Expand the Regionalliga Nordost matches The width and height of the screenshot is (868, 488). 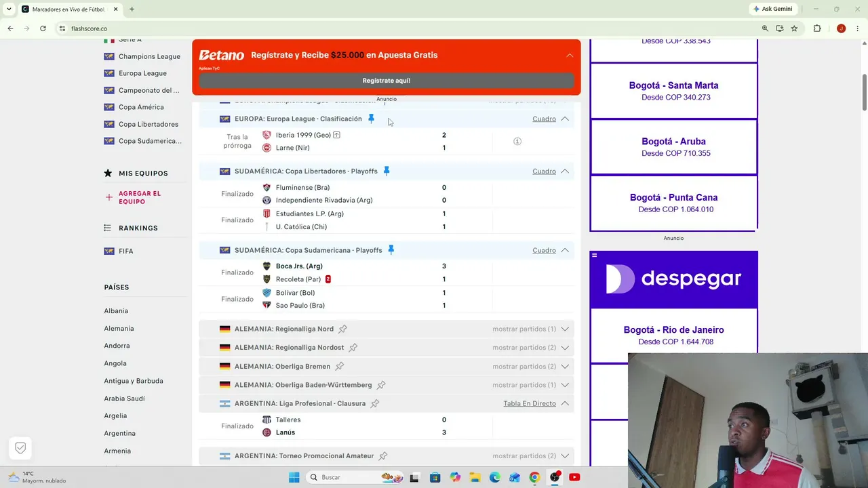(565, 348)
